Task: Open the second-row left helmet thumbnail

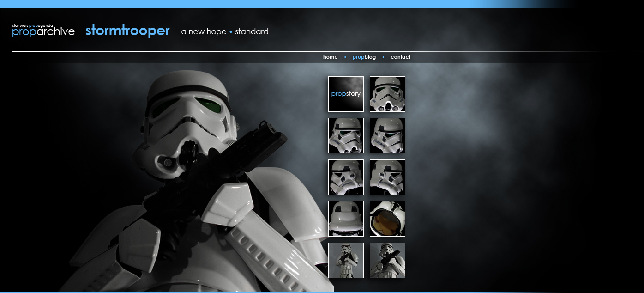Action: coord(346,135)
